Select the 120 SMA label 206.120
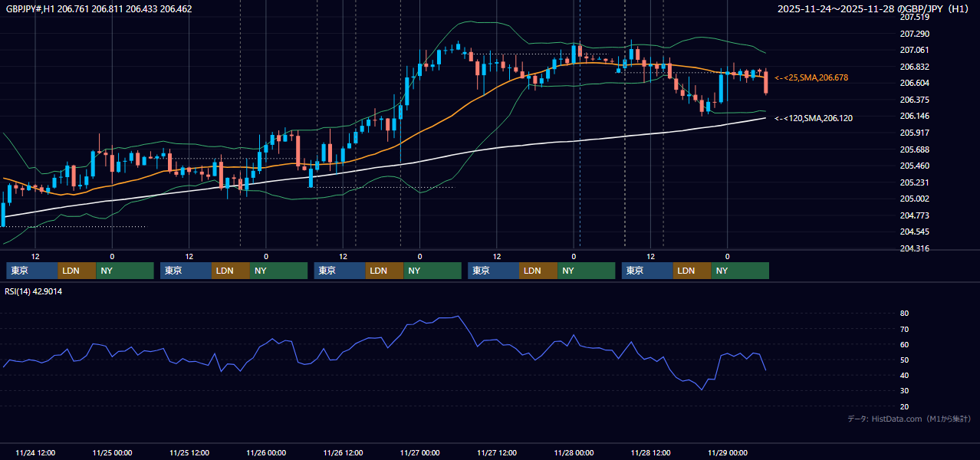This screenshot has width=980, height=460. point(814,118)
